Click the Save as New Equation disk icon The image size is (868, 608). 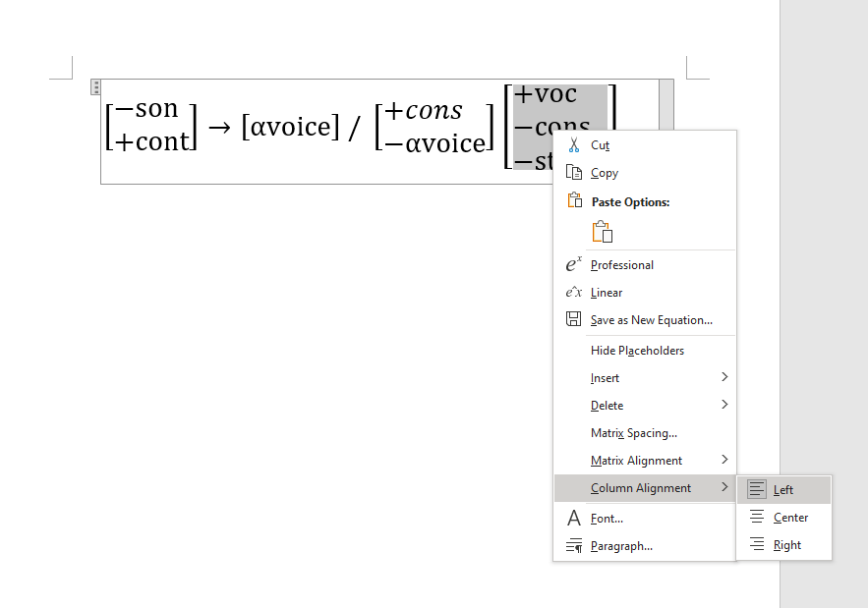(x=574, y=319)
